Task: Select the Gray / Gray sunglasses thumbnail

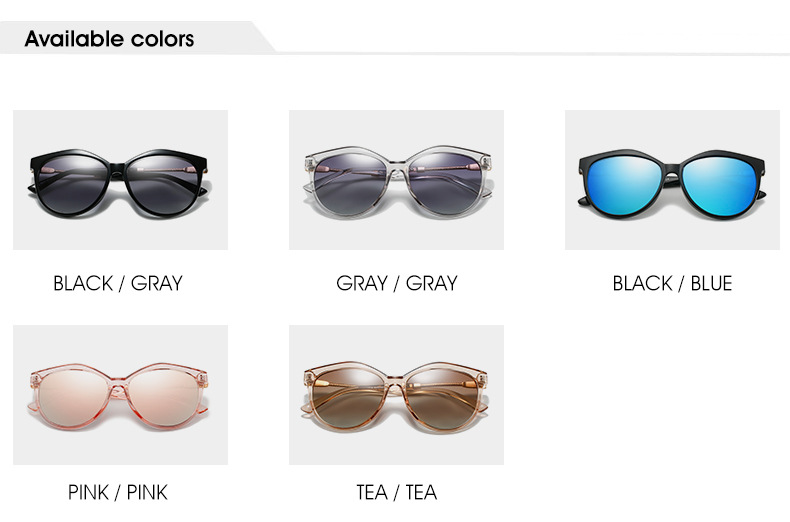Action: [397, 180]
